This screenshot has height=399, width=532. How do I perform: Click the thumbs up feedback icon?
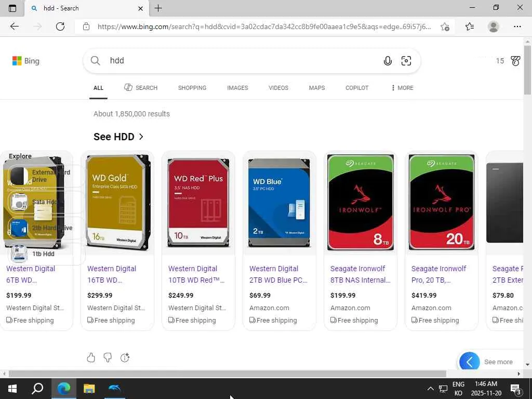91,357
